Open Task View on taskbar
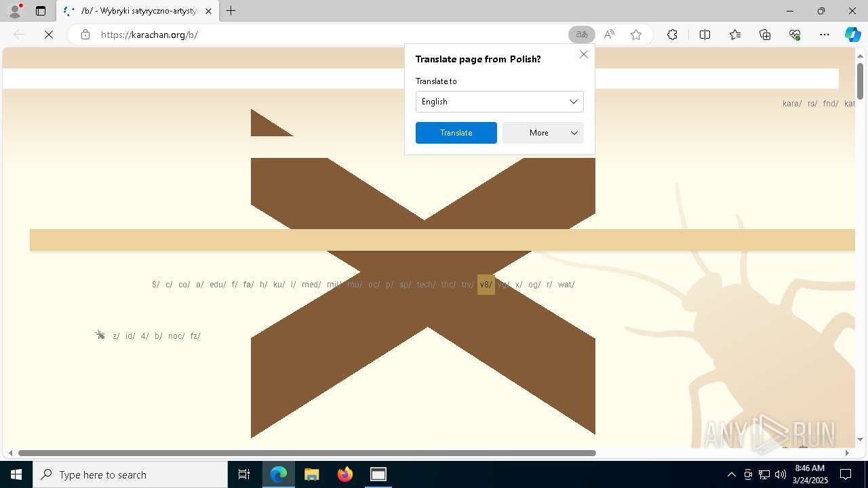 click(x=244, y=474)
